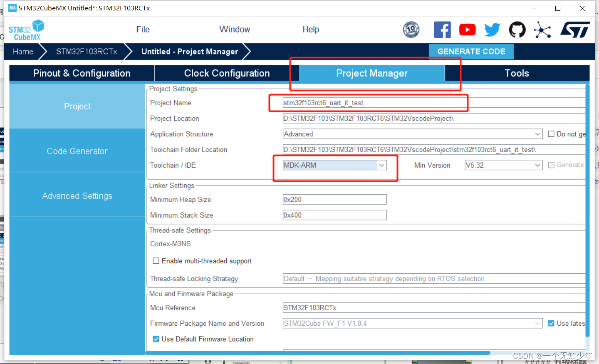Click the Thread-safe Locking Strategy label
The height and width of the screenshot is (364, 599).
point(194,279)
